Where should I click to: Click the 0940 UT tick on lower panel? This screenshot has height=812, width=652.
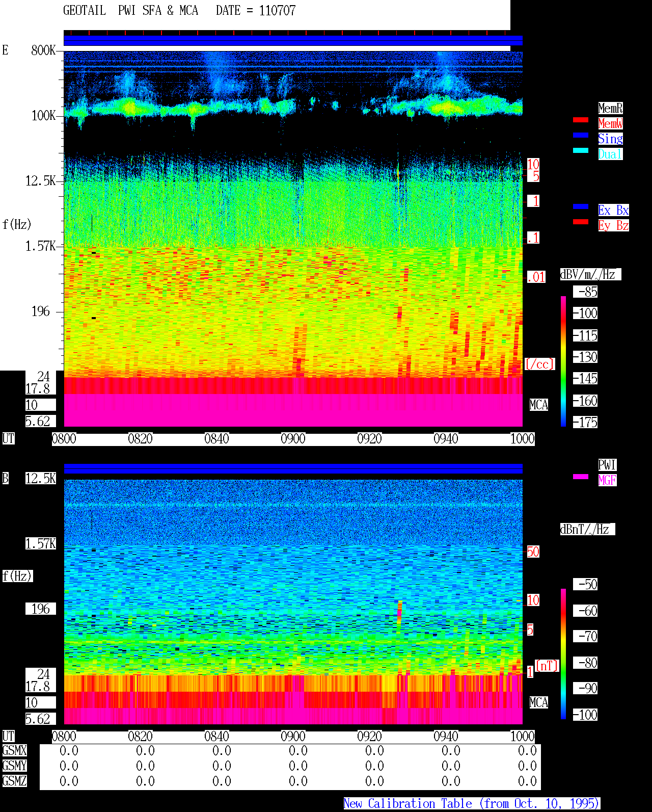(x=446, y=736)
